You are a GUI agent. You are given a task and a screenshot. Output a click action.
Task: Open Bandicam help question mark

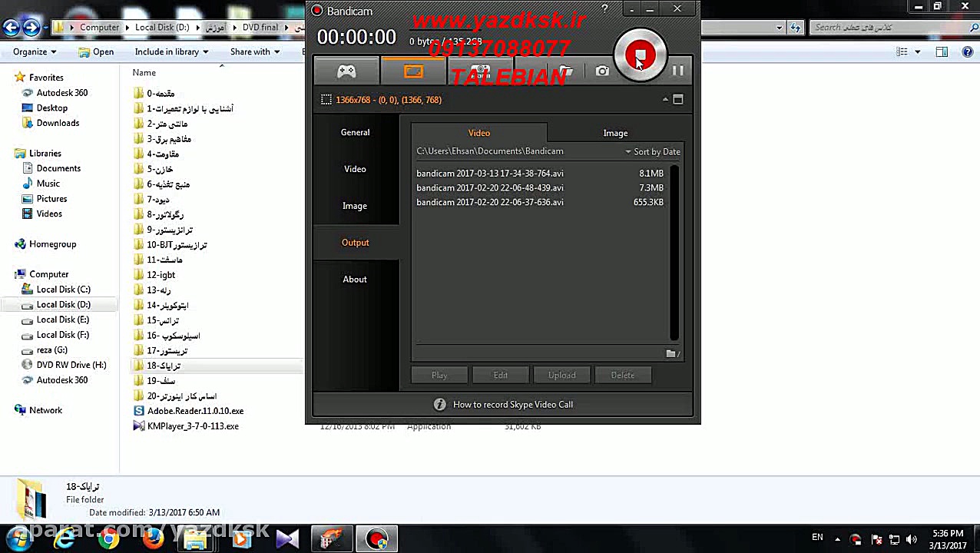[604, 9]
